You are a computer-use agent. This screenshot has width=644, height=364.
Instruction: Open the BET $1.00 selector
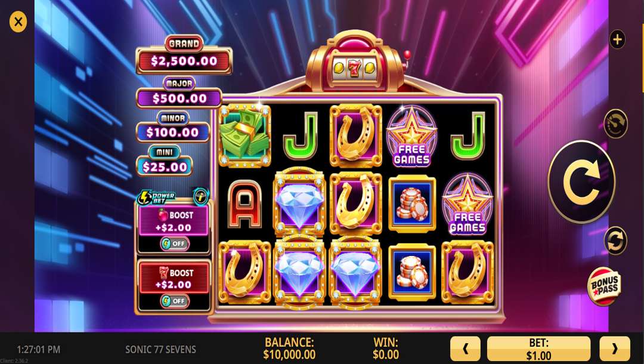tap(538, 349)
